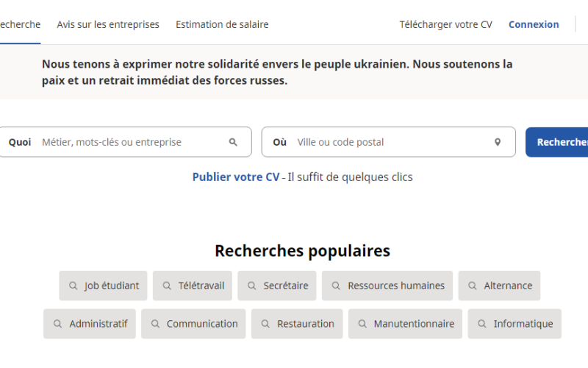Click the location pin icon in Où field

coord(498,142)
